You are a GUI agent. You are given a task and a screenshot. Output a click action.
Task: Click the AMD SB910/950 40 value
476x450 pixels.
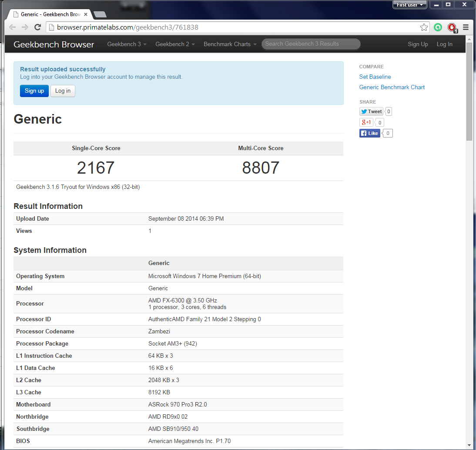pyautogui.click(x=173, y=429)
